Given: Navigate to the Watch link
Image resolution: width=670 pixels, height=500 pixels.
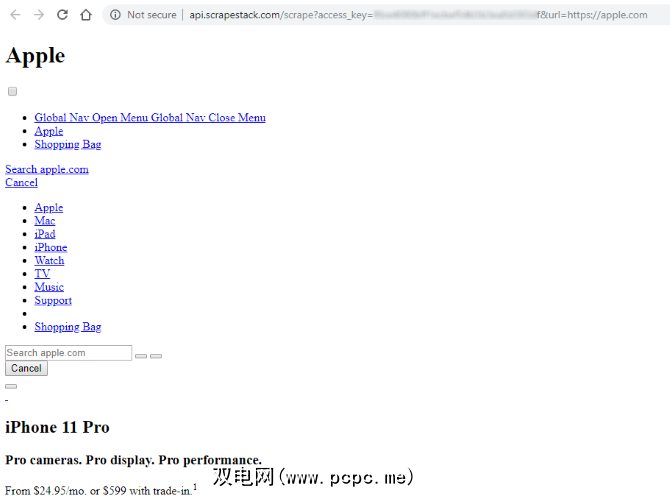Looking at the screenshot, I should point(50,261).
